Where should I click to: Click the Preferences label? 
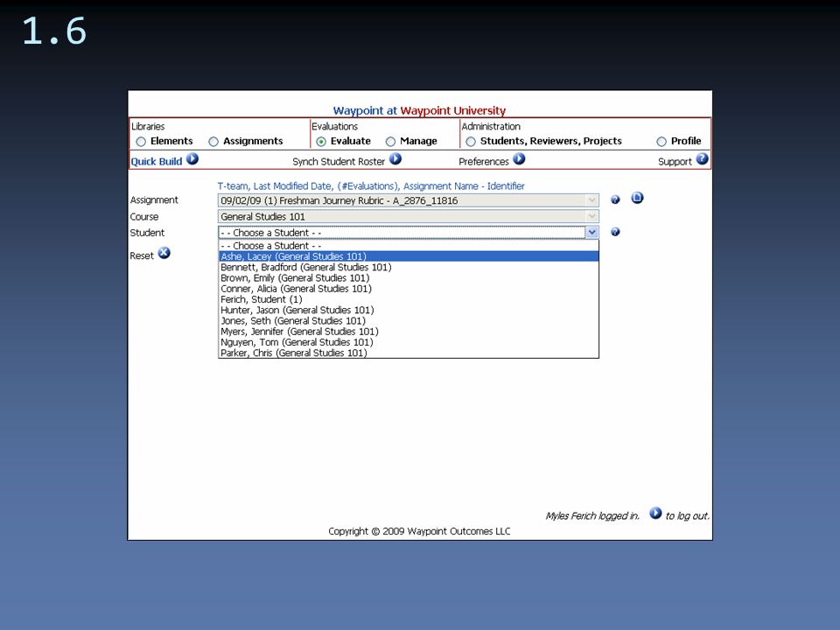pos(483,161)
